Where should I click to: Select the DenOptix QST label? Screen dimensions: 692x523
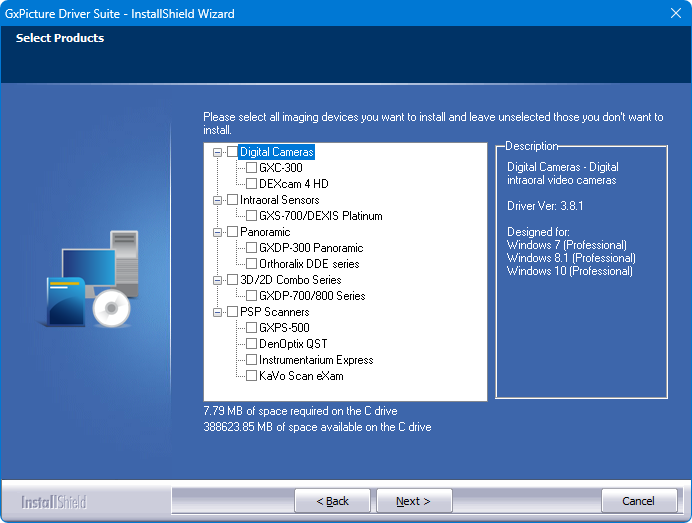[293, 344]
